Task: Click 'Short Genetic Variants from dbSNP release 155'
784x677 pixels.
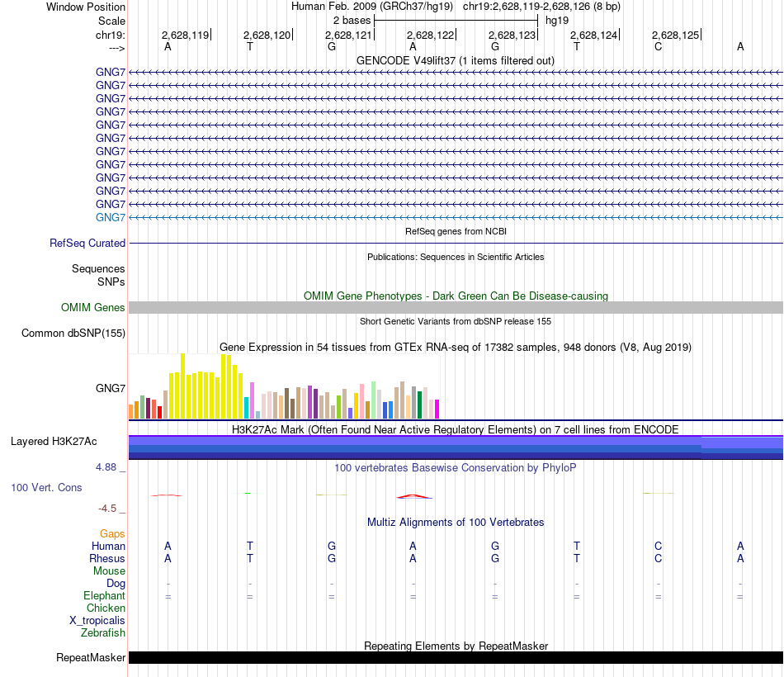Action: (456, 321)
